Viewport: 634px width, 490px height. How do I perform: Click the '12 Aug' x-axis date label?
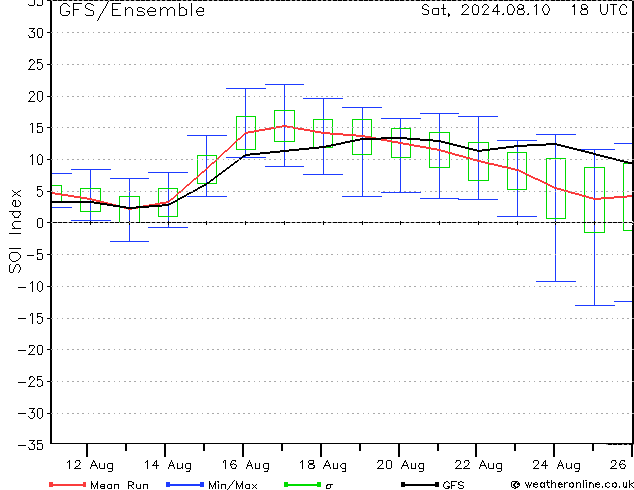[x=90, y=465]
